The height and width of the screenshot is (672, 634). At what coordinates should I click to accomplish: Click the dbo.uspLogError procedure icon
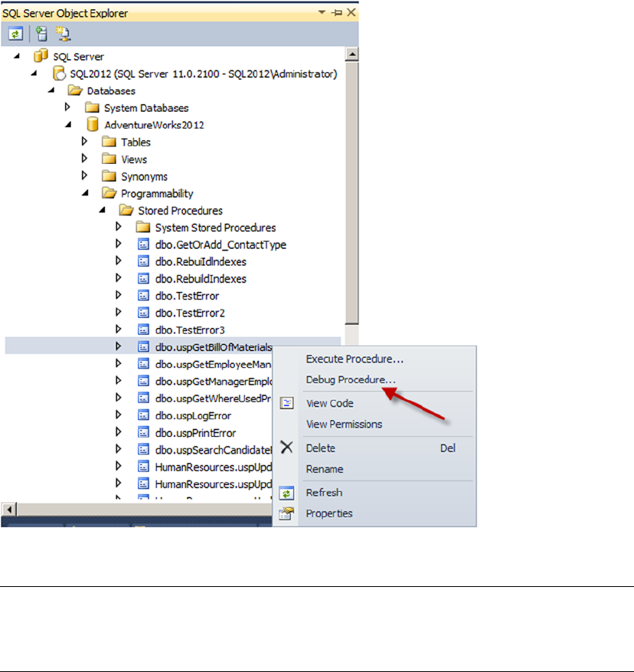coord(143,415)
